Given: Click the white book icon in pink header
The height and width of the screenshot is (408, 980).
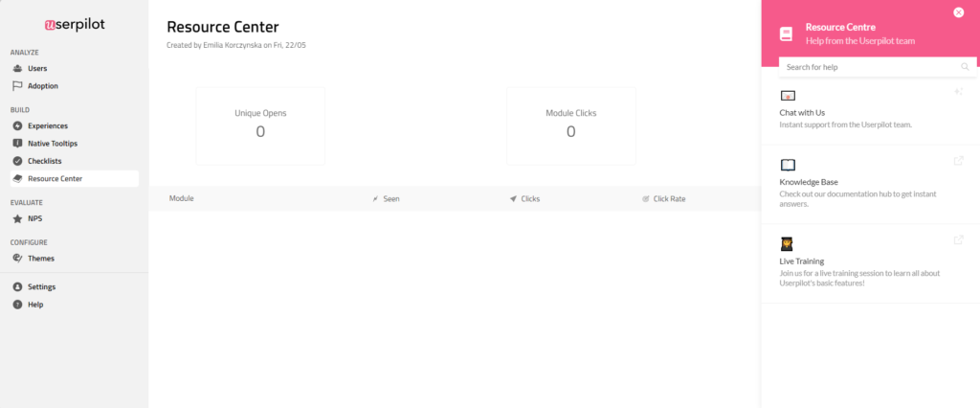Looking at the screenshot, I should [x=786, y=34].
